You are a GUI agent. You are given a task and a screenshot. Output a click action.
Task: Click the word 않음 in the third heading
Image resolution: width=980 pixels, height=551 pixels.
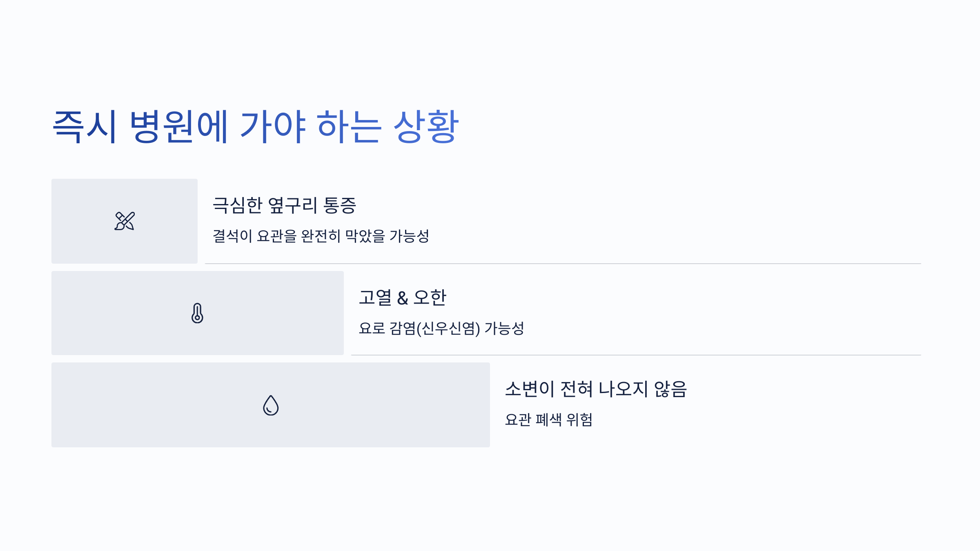click(671, 389)
